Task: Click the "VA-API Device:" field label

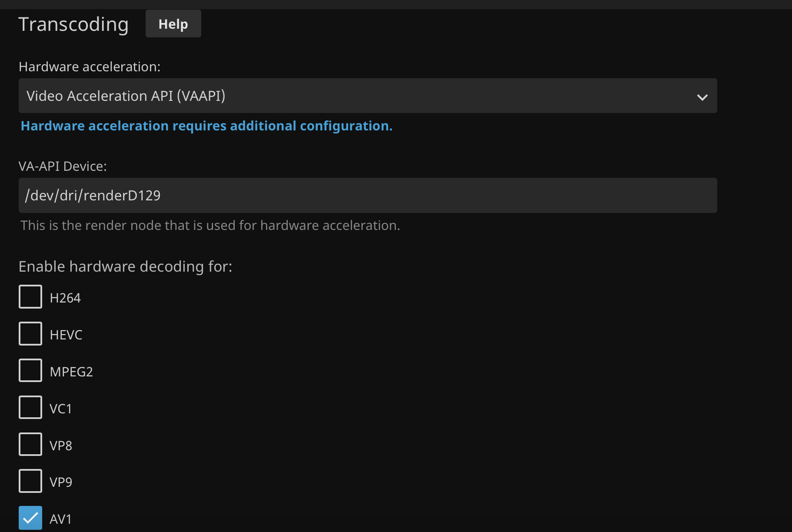Action: pyautogui.click(x=63, y=166)
